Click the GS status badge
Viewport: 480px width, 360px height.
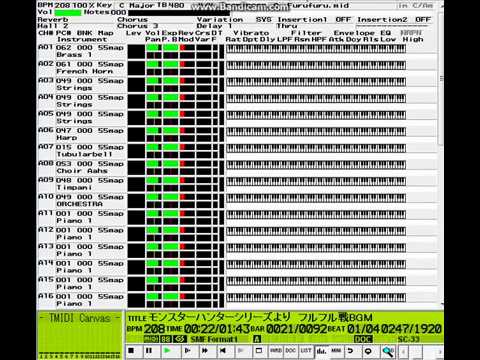pyautogui.click(x=180, y=339)
